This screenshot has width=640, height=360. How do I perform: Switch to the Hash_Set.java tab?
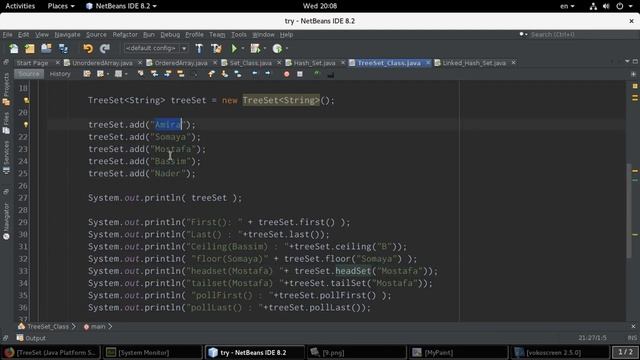[x=314, y=63]
